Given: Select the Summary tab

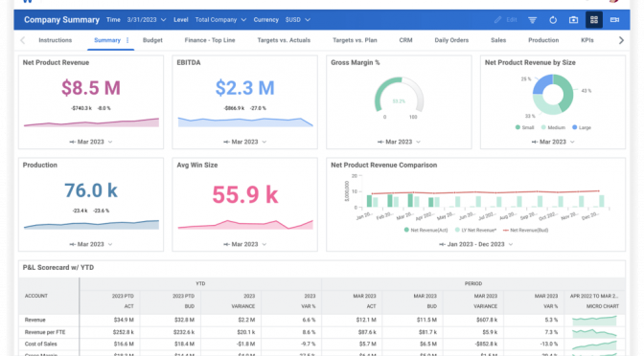Looking at the screenshot, I should [x=107, y=40].
